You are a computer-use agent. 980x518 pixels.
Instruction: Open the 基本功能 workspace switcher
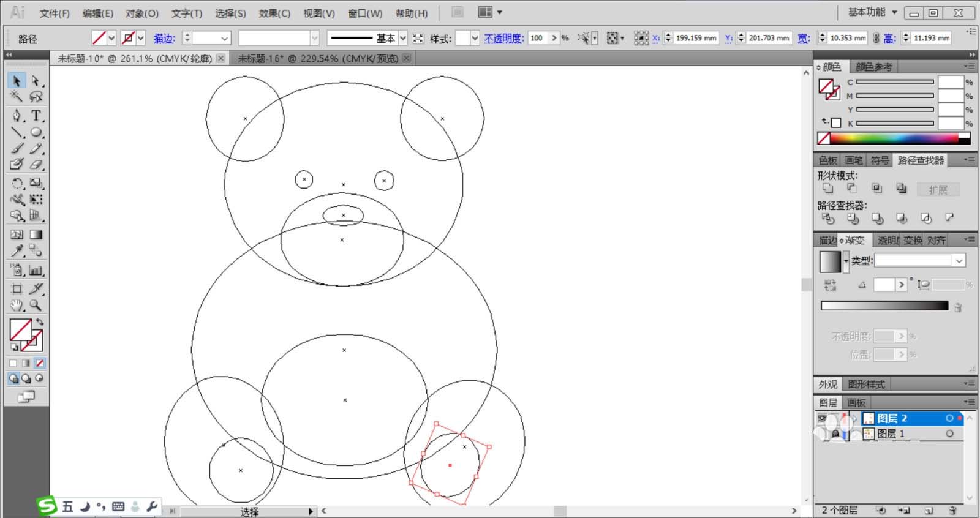[x=872, y=12]
